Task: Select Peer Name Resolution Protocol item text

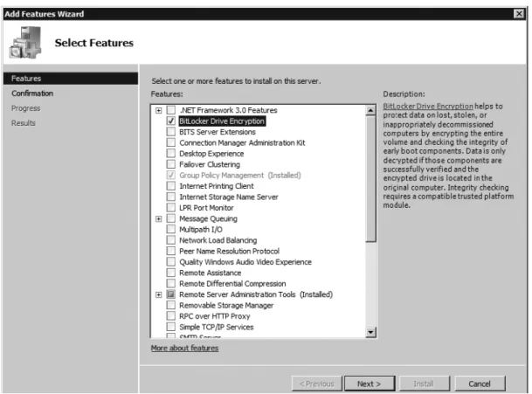Action: tap(229, 252)
